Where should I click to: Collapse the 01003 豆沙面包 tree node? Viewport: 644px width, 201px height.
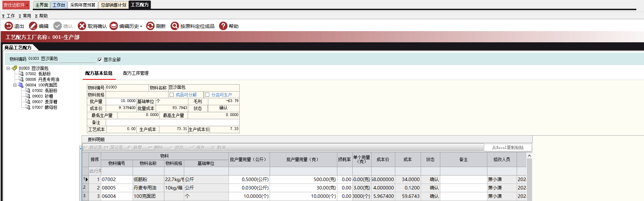click(x=8, y=68)
